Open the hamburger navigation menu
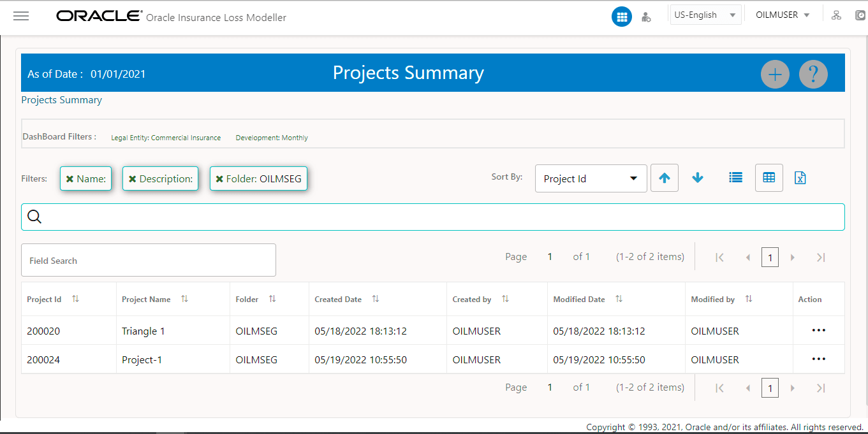 click(21, 16)
